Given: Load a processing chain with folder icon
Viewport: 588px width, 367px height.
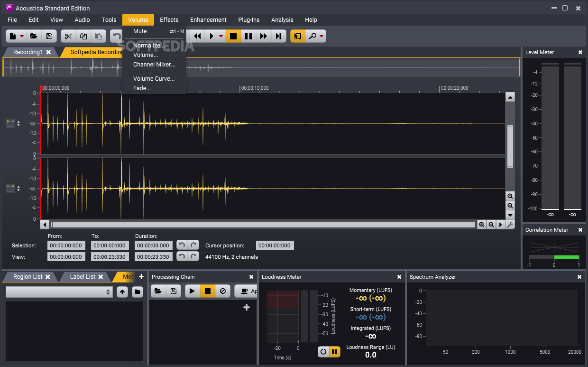Looking at the screenshot, I should coord(158,291).
